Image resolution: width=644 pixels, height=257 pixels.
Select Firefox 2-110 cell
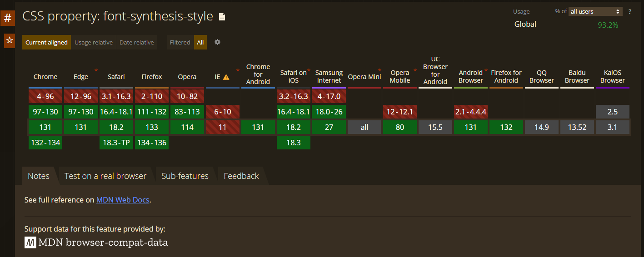[x=152, y=96]
